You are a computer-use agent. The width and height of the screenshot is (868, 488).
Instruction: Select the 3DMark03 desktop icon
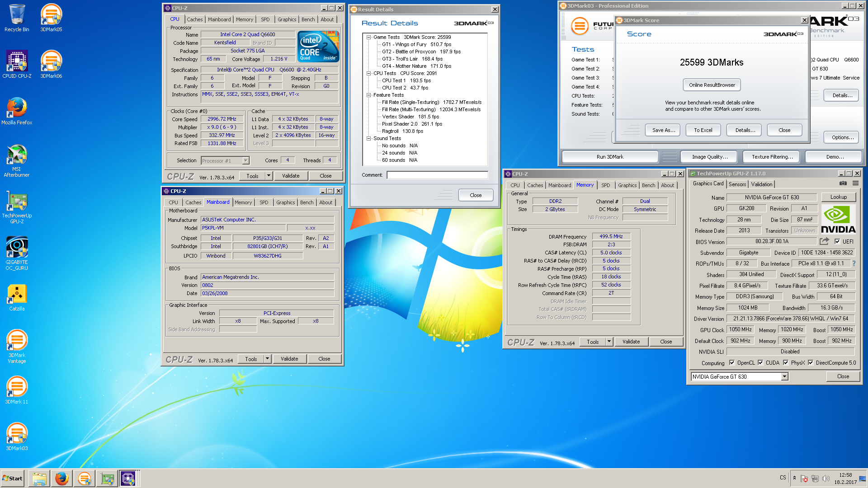pyautogui.click(x=17, y=437)
